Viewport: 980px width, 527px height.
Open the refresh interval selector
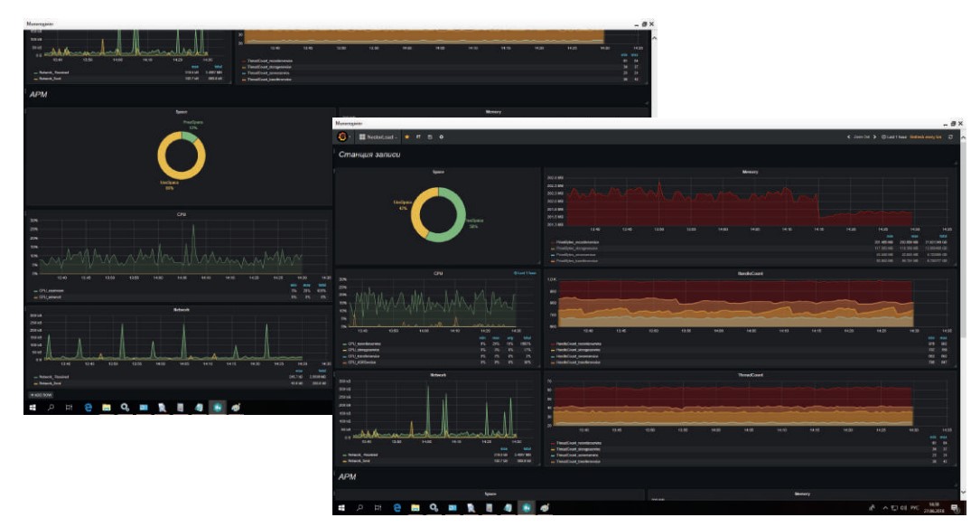coord(926,136)
